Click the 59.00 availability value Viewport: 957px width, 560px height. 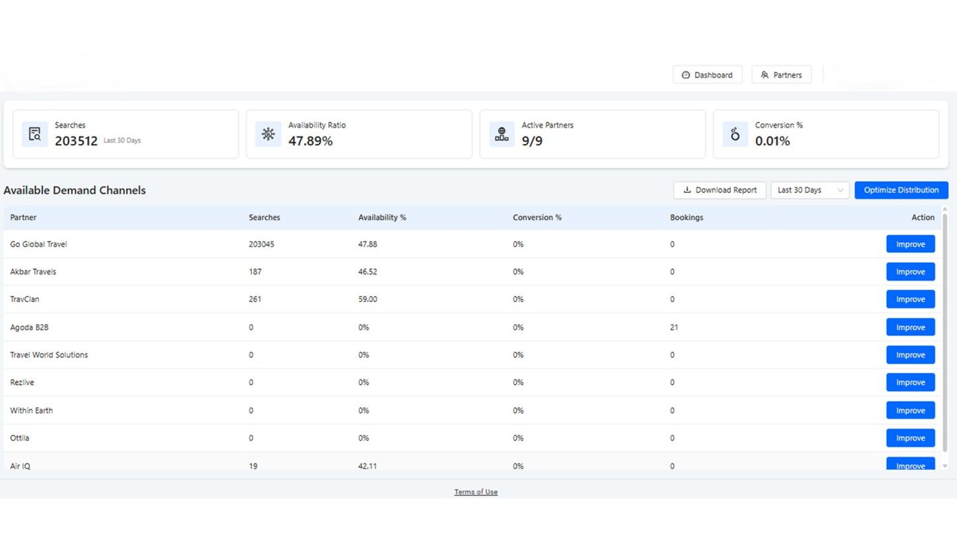pyautogui.click(x=368, y=299)
